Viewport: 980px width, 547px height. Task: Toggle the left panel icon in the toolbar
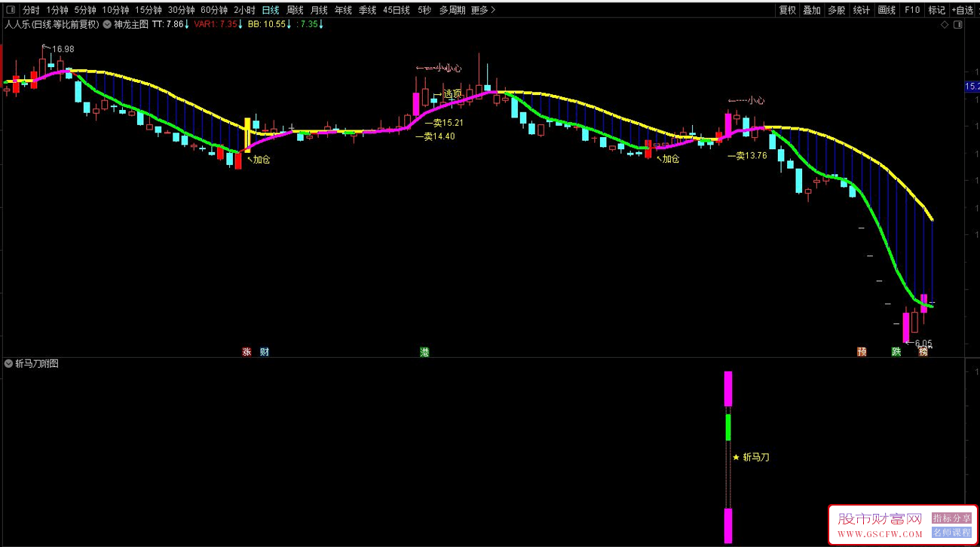[x=10, y=10]
